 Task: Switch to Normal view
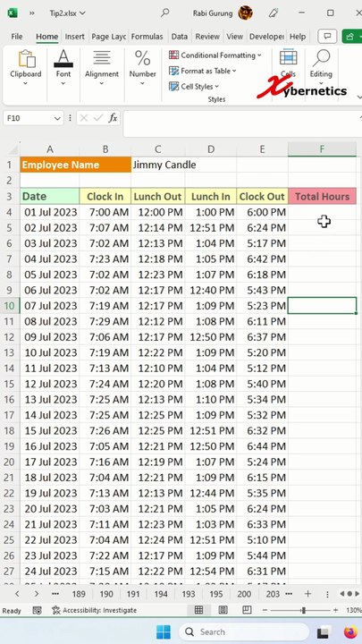(x=198, y=610)
